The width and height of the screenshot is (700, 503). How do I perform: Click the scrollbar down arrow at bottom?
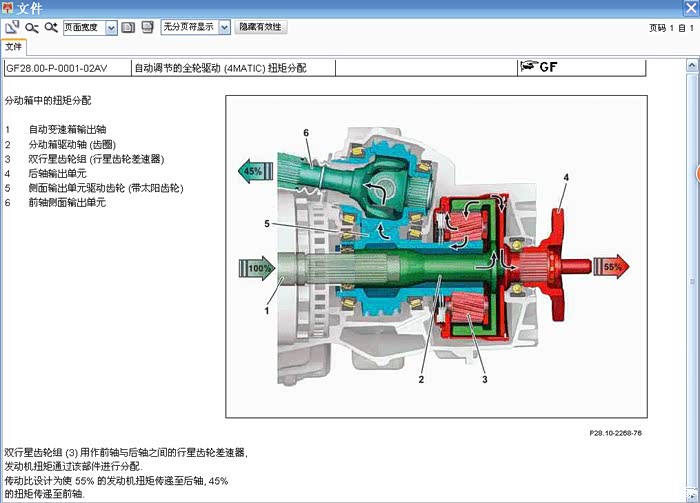(x=692, y=494)
